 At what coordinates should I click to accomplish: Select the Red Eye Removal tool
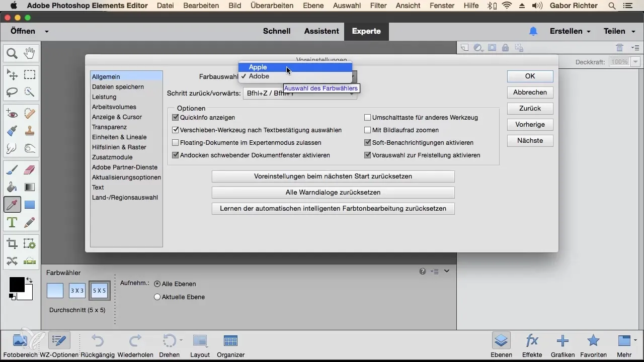point(12,114)
